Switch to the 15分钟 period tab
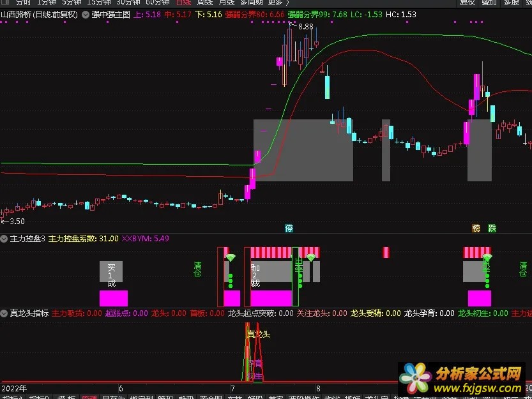 (x=99, y=3)
